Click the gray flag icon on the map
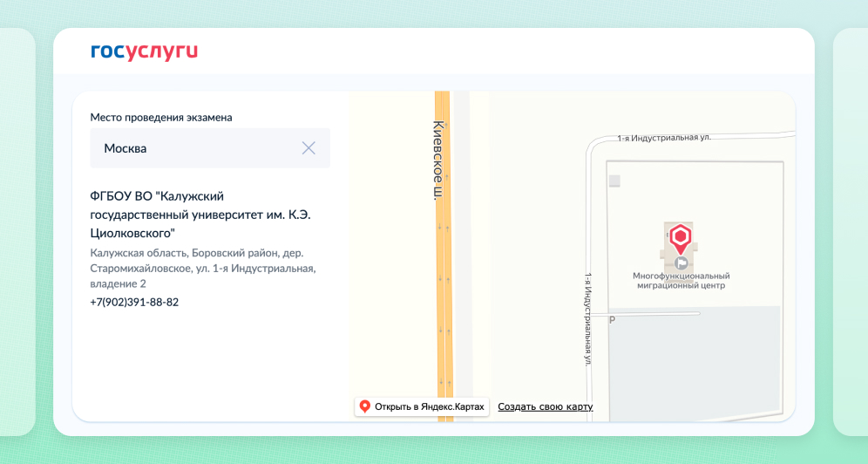This screenshot has width=868, height=464. tap(682, 261)
